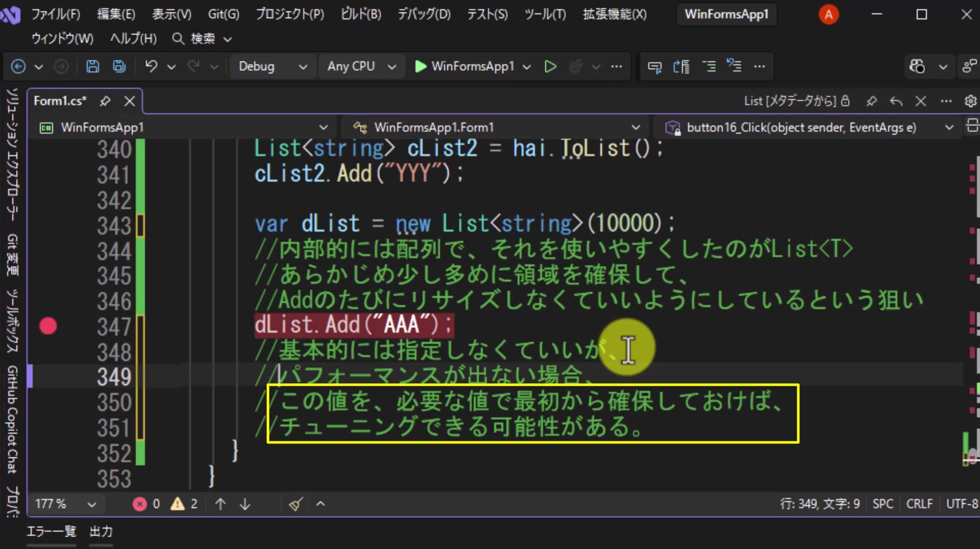The width and height of the screenshot is (980, 549).
Task: Jump to the next issue with the down arrow
Action: [245, 504]
